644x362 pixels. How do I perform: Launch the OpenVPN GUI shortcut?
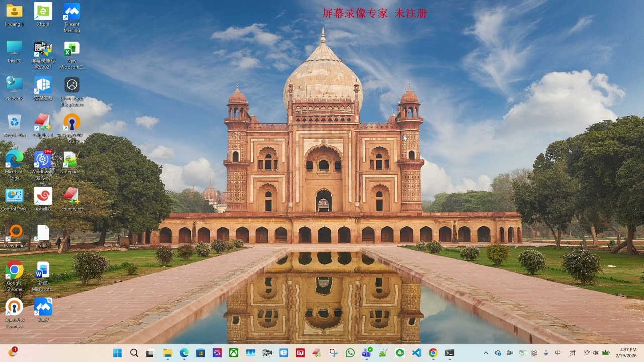point(72,128)
